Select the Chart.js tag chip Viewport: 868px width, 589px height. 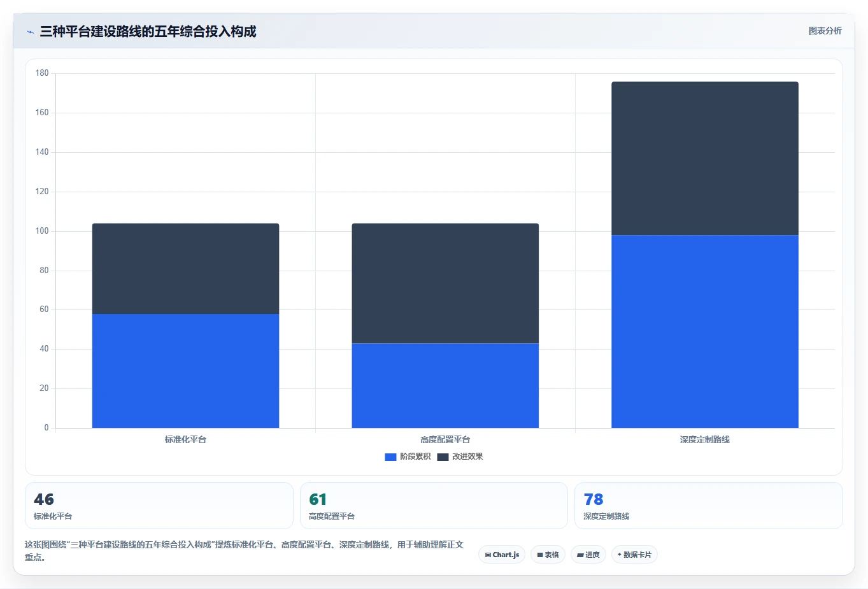502,555
